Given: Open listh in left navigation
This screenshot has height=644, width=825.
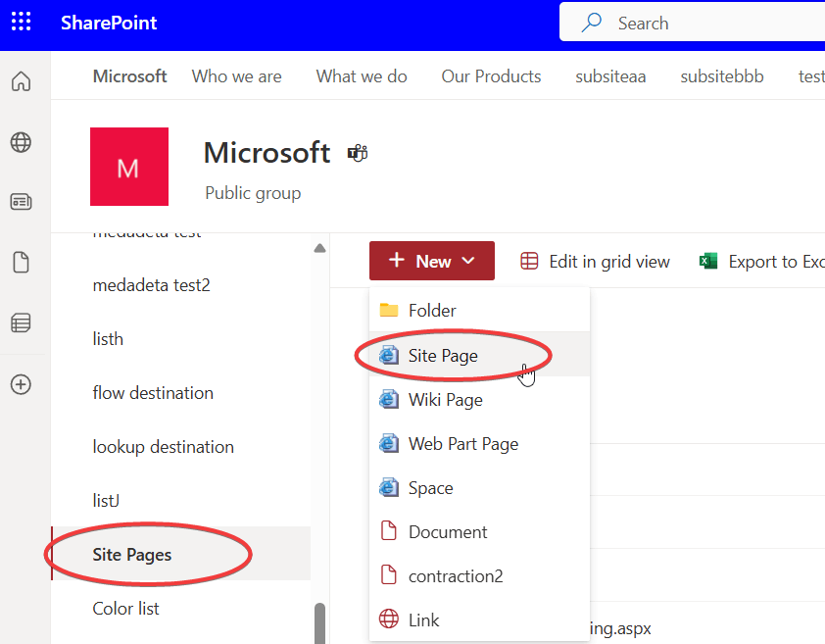Looking at the screenshot, I should pyautogui.click(x=108, y=339).
